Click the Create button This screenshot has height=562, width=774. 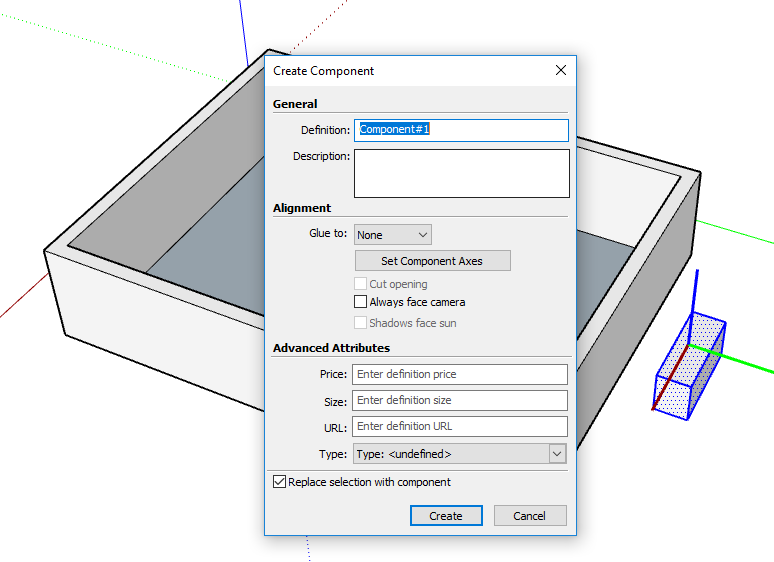point(446,516)
